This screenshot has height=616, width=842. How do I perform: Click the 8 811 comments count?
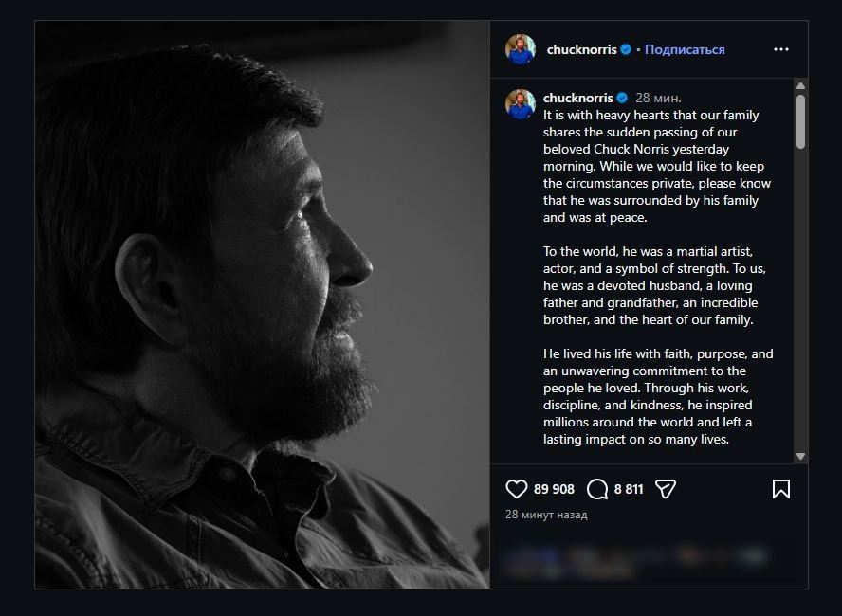coord(629,489)
